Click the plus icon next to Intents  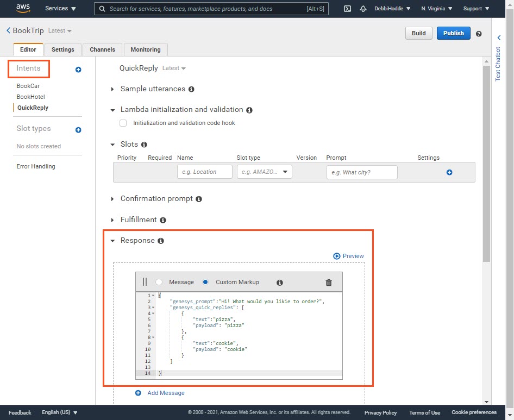tap(78, 70)
